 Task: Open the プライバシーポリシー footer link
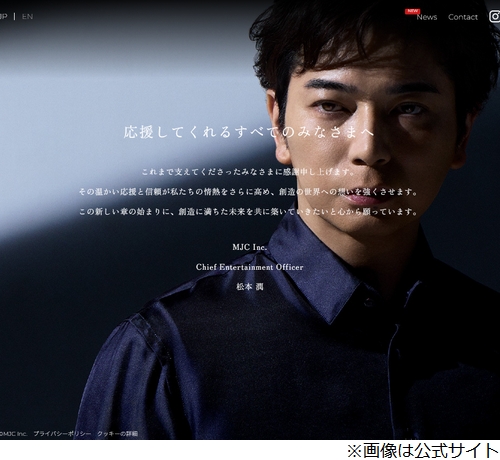62,434
